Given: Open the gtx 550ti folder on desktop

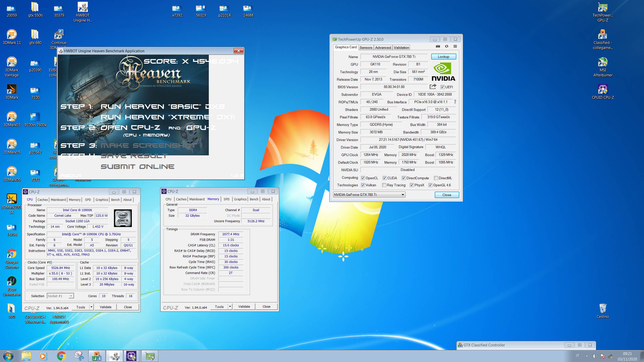Looking at the screenshot, I should tap(35, 10).
